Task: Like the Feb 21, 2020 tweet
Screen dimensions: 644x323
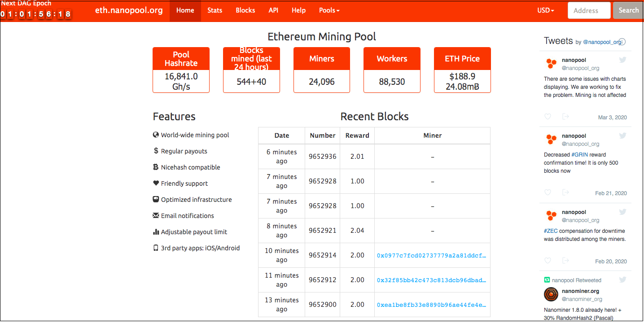Action: tap(548, 192)
